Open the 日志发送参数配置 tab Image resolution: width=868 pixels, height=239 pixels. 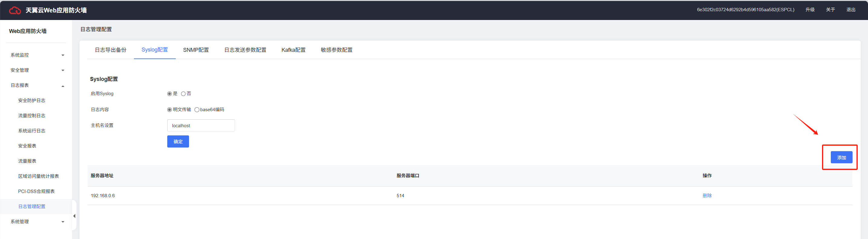point(245,50)
